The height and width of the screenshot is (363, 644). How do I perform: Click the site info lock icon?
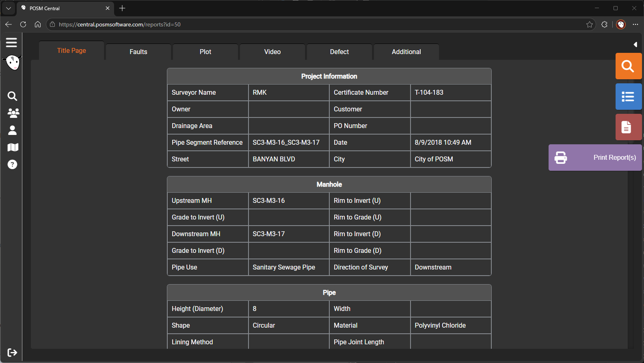[x=52, y=24]
